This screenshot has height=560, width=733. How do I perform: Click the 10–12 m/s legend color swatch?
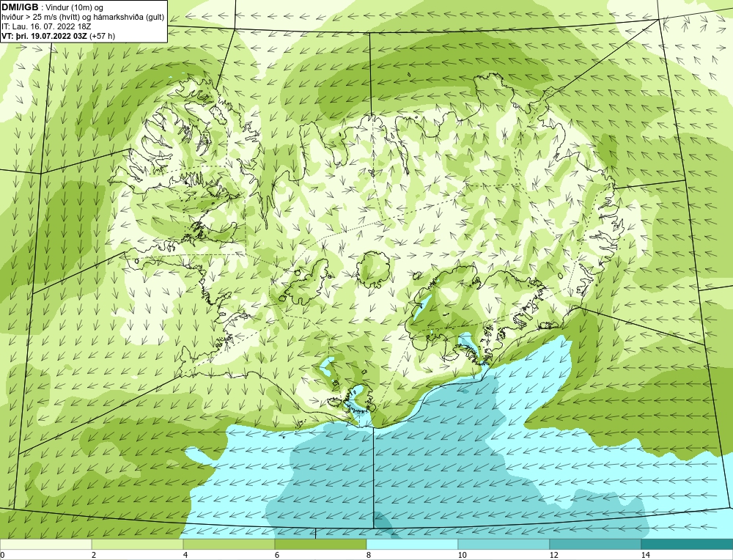click(x=504, y=544)
